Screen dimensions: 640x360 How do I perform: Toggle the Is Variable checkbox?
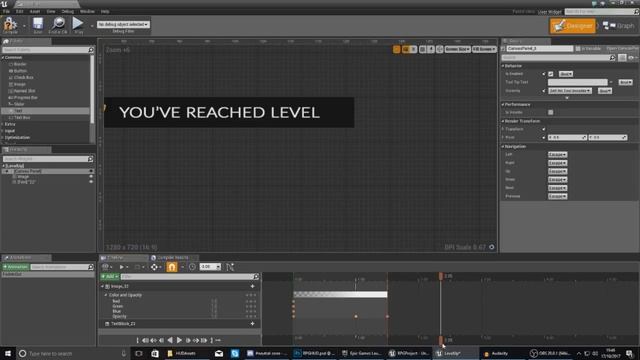[578, 49]
